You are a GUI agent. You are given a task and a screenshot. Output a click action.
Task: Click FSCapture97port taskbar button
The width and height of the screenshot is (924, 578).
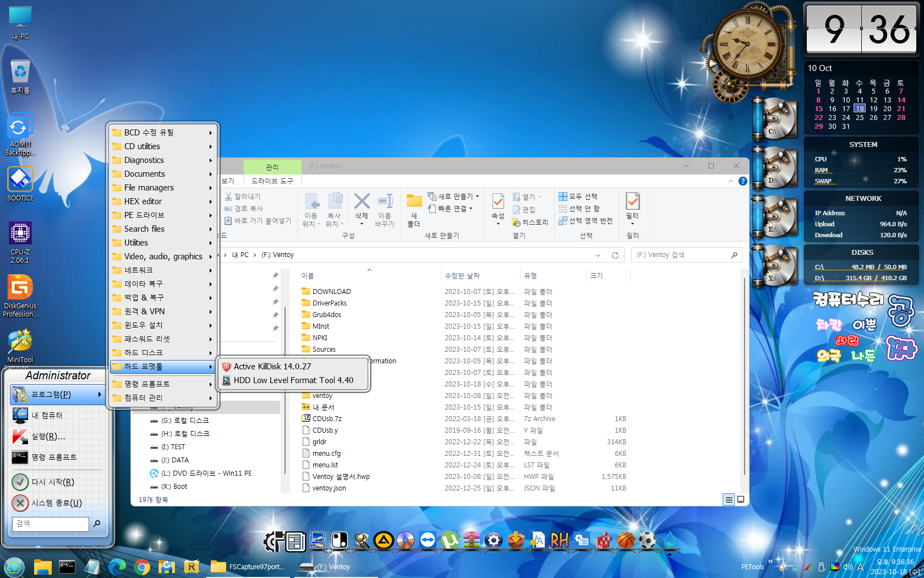tap(248, 566)
